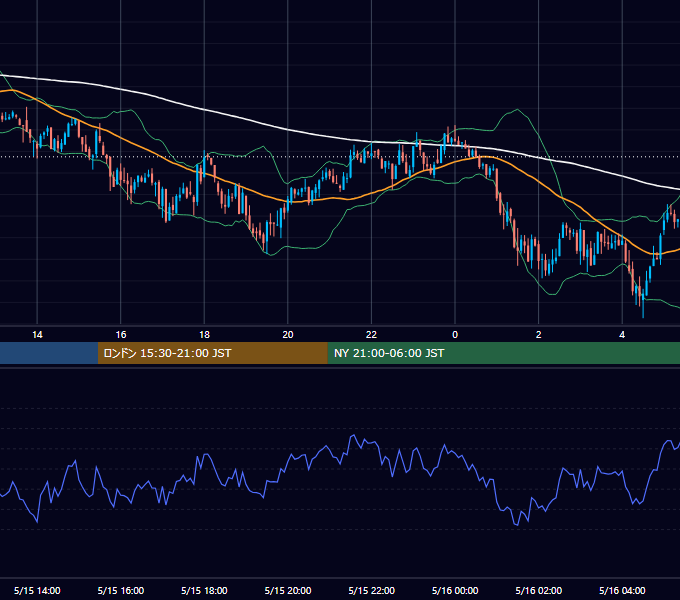
Task: Click the 5/16 04:00 time label
Action: click(x=622, y=590)
